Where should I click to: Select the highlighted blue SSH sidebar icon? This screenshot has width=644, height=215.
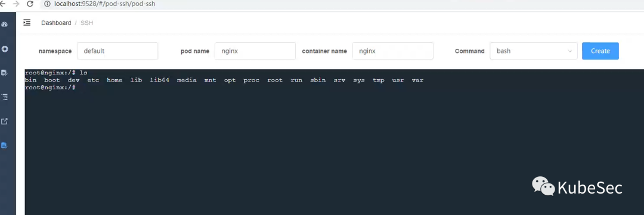coord(4,145)
